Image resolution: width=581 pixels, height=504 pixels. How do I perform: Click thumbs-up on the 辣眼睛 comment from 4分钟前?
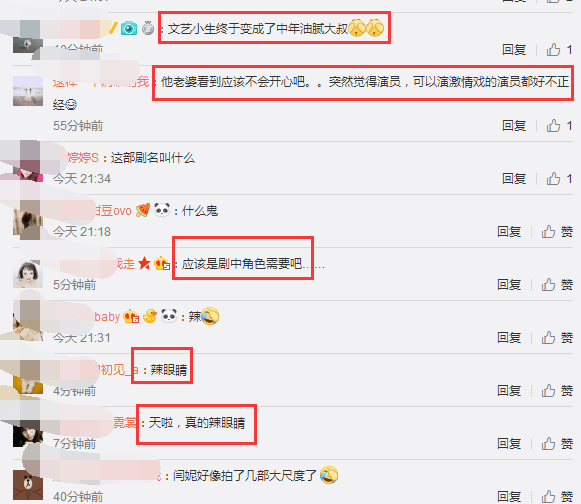tap(548, 391)
